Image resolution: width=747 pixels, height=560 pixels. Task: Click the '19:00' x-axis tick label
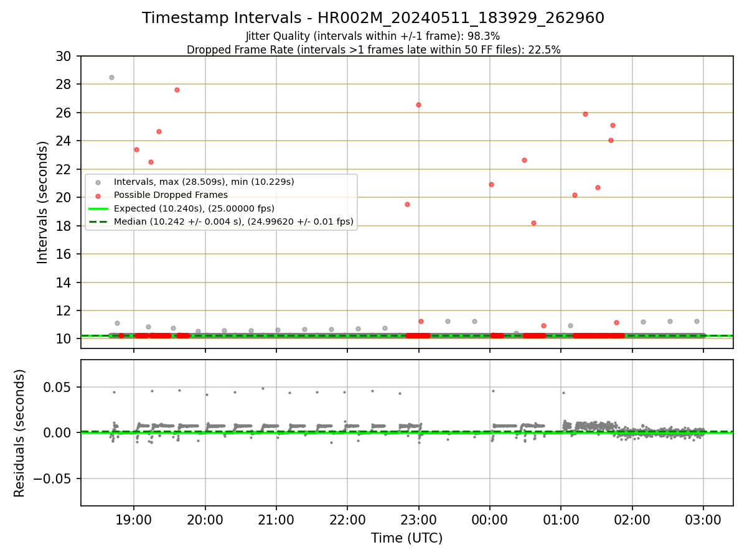click(x=134, y=521)
